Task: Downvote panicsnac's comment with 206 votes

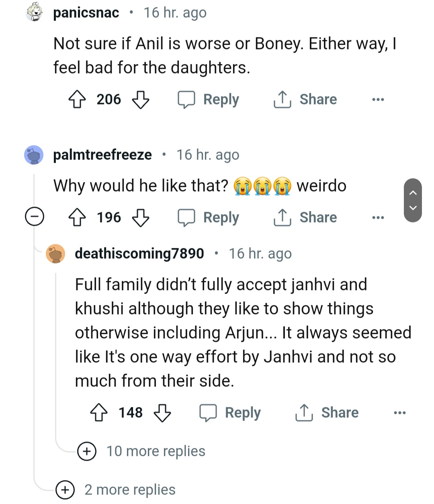Action: coord(141,99)
